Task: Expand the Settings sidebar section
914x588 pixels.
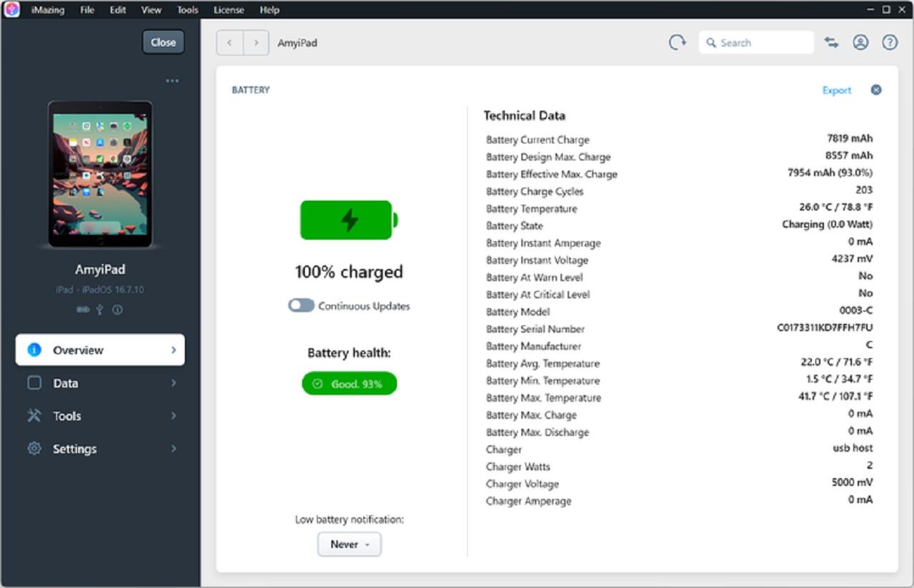Action: click(x=100, y=449)
